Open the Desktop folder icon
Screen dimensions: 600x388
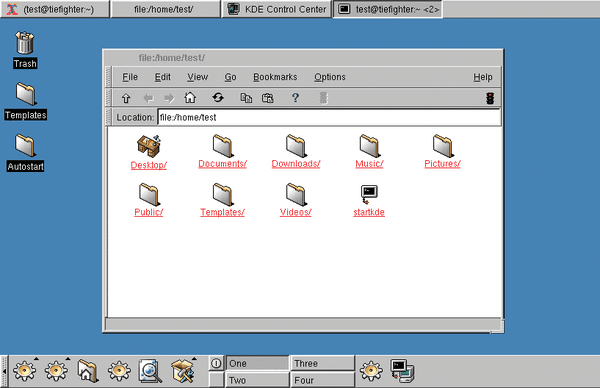tap(149, 146)
